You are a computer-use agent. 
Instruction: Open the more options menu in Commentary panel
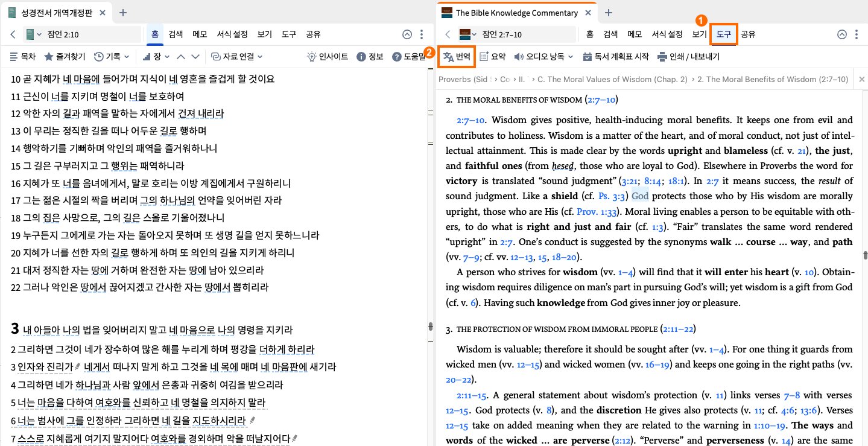(x=857, y=34)
